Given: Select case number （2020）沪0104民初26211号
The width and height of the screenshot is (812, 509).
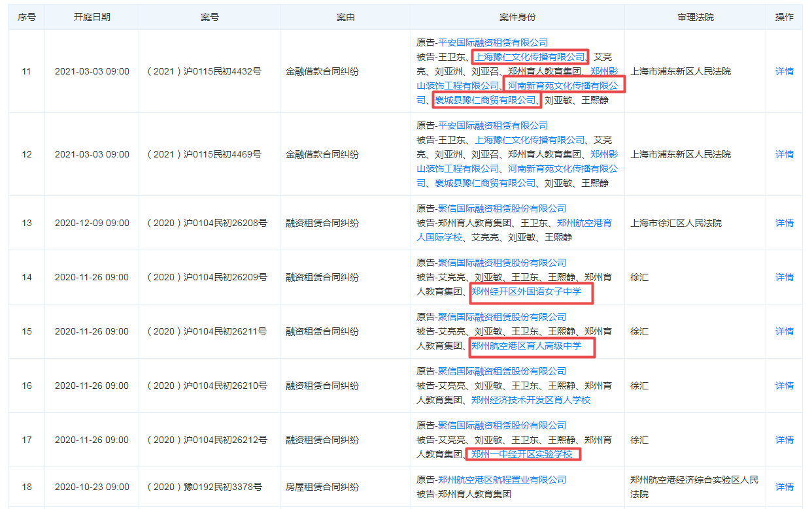Looking at the screenshot, I should click(207, 331).
